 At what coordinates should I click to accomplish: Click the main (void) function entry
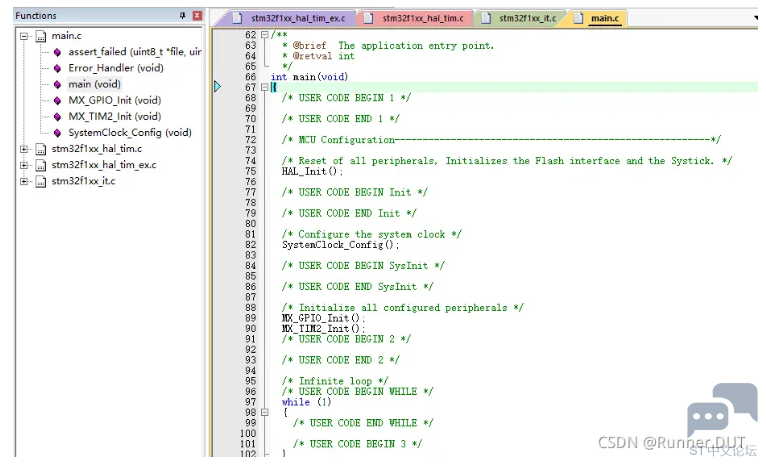coord(94,84)
